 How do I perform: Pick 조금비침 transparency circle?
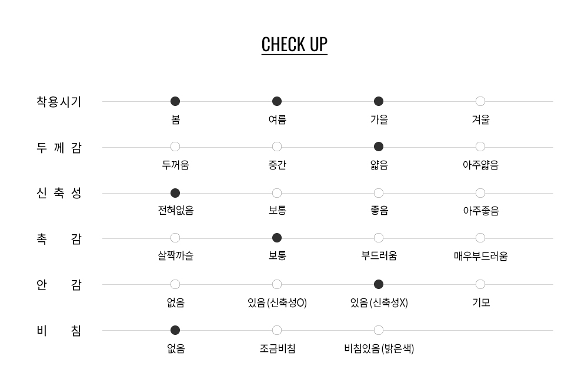277,330
